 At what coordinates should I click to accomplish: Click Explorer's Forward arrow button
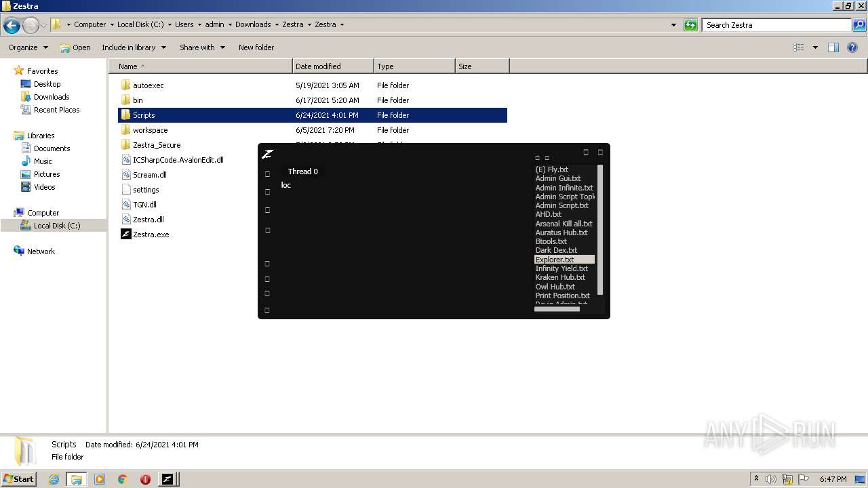click(x=31, y=26)
